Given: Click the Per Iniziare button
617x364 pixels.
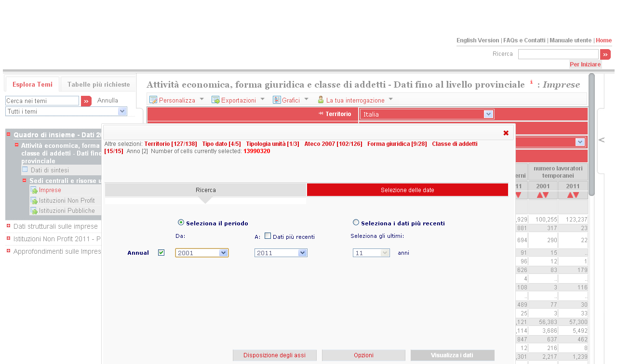Looking at the screenshot, I should click(585, 65).
